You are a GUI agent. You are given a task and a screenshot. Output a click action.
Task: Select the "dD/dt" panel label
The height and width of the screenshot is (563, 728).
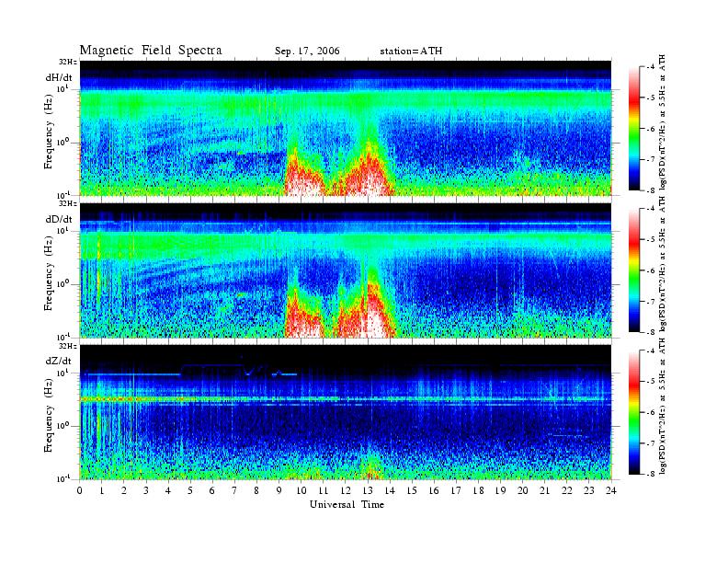(x=59, y=219)
